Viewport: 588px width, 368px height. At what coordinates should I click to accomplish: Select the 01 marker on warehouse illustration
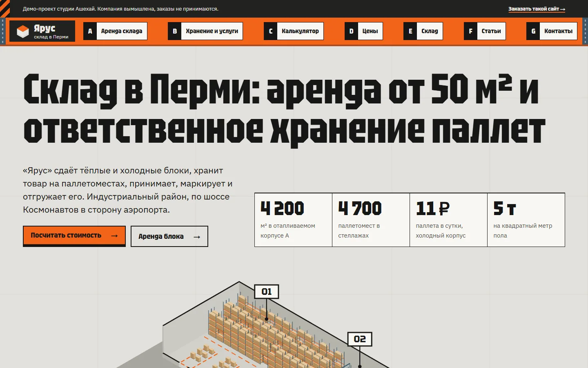tap(267, 292)
